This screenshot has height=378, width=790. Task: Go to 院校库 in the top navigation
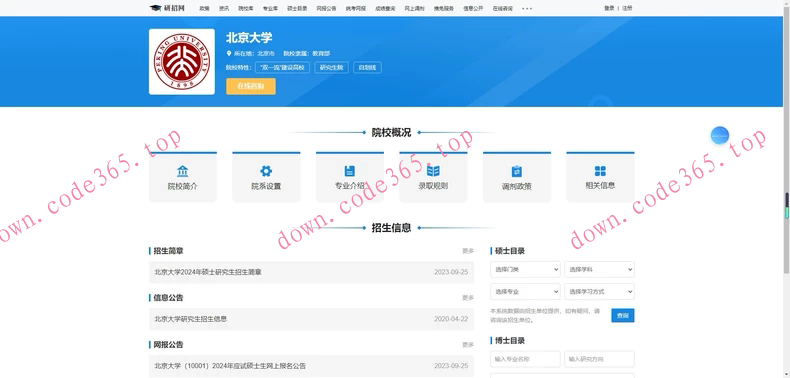pyautogui.click(x=246, y=9)
